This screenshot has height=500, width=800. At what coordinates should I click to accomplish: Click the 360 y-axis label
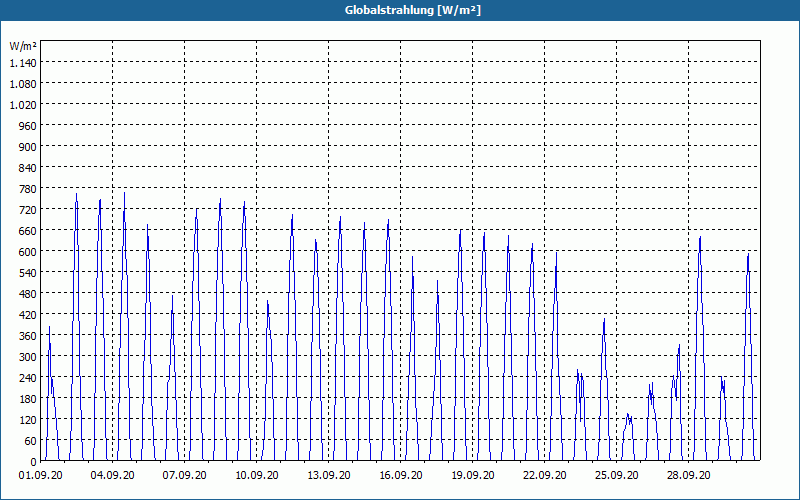click(x=28, y=336)
